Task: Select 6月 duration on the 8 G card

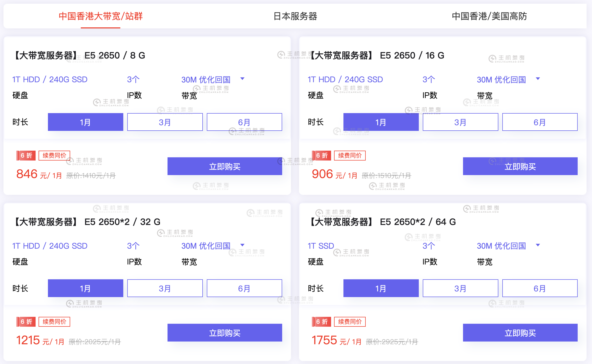Action: tap(244, 122)
